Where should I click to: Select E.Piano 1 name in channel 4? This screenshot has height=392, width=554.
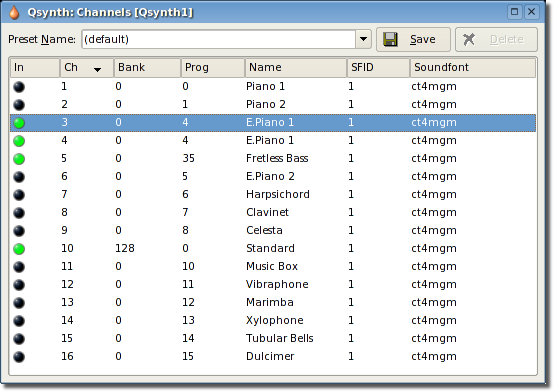pyautogui.click(x=270, y=141)
